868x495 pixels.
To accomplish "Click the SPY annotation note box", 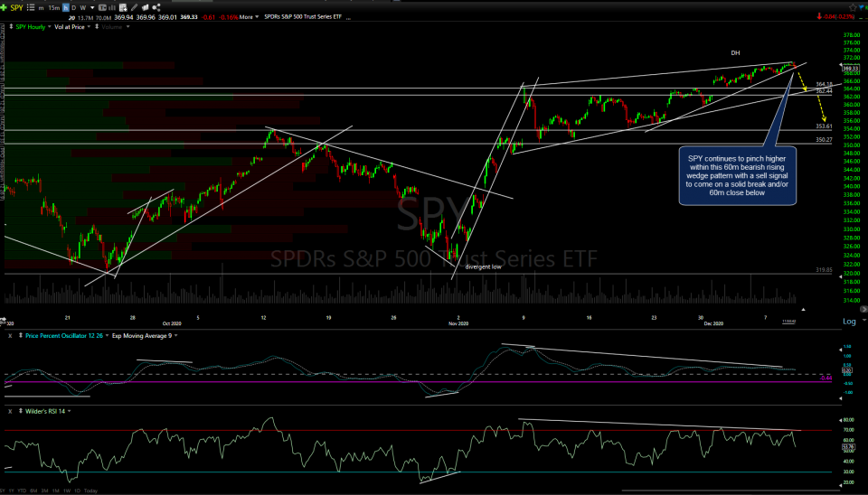I will point(738,175).
